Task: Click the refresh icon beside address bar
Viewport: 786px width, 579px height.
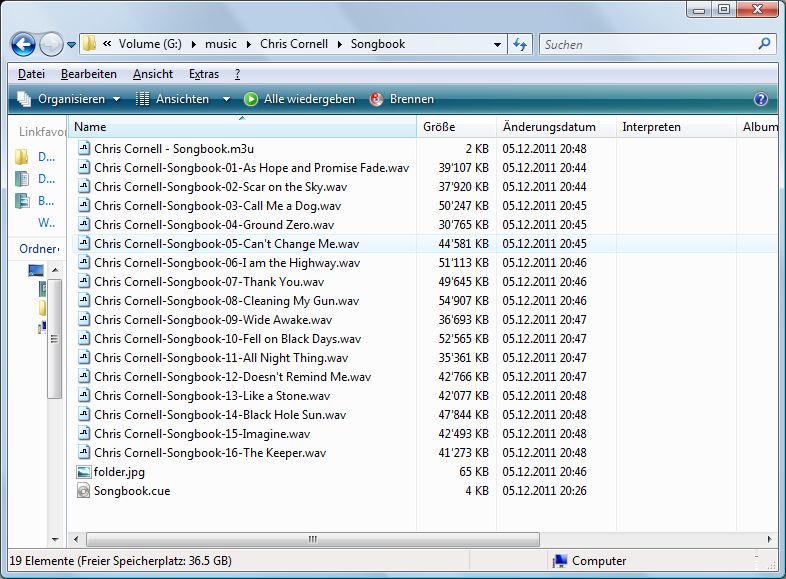Action: (520, 45)
